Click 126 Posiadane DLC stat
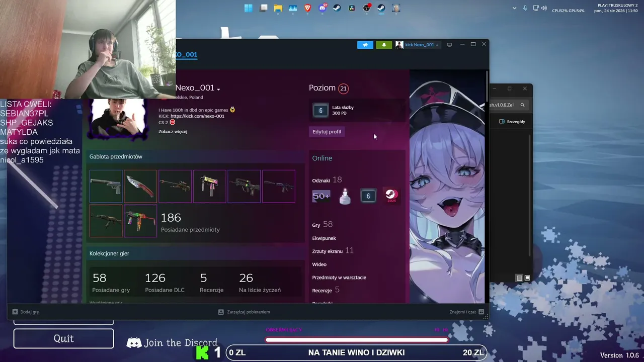644x362 pixels. pyautogui.click(x=165, y=283)
